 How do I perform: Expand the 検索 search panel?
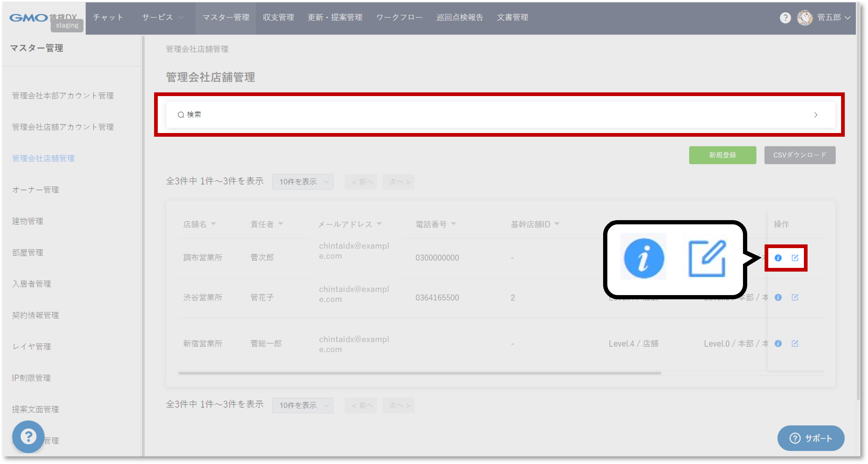coord(500,115)
